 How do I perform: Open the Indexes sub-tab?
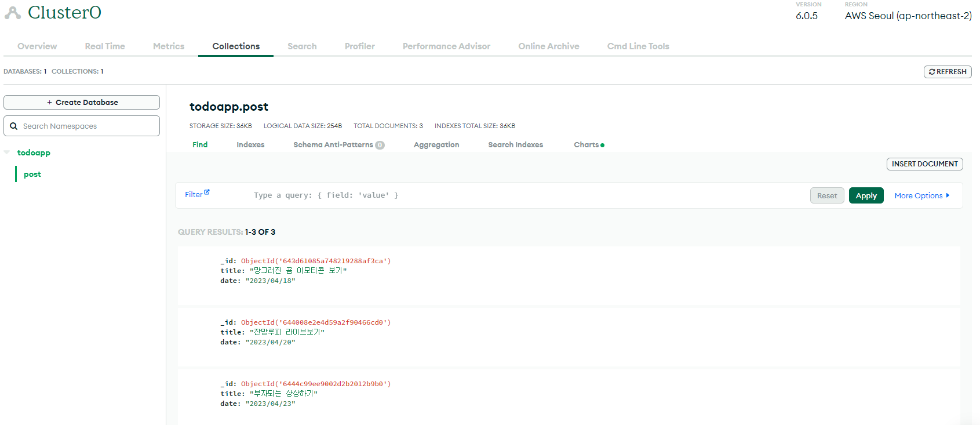[250, 145]
